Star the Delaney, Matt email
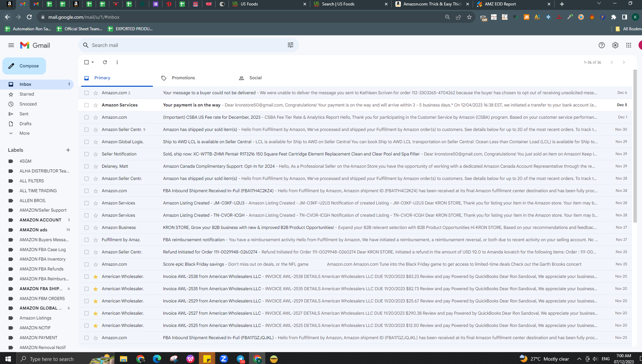 (x=96, y=166)
